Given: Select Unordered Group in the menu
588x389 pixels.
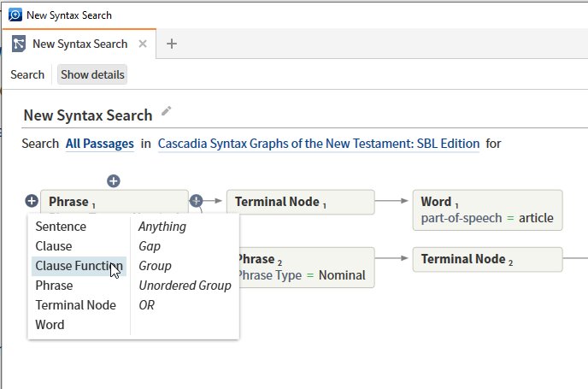Looking at the screenshot, I should (x=185, y=286).
